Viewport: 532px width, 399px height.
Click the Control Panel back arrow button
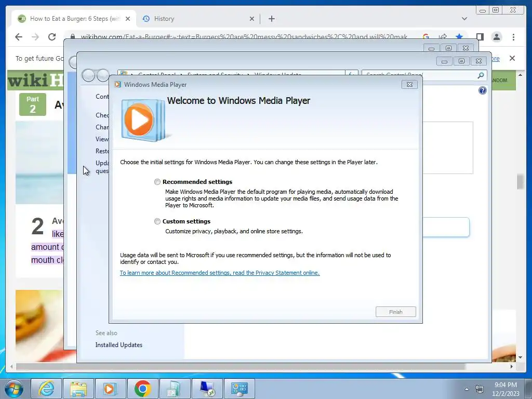point(88,75)
